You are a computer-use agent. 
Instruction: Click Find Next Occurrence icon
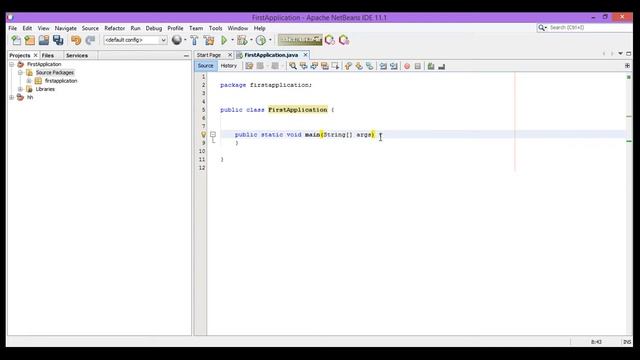314,66
